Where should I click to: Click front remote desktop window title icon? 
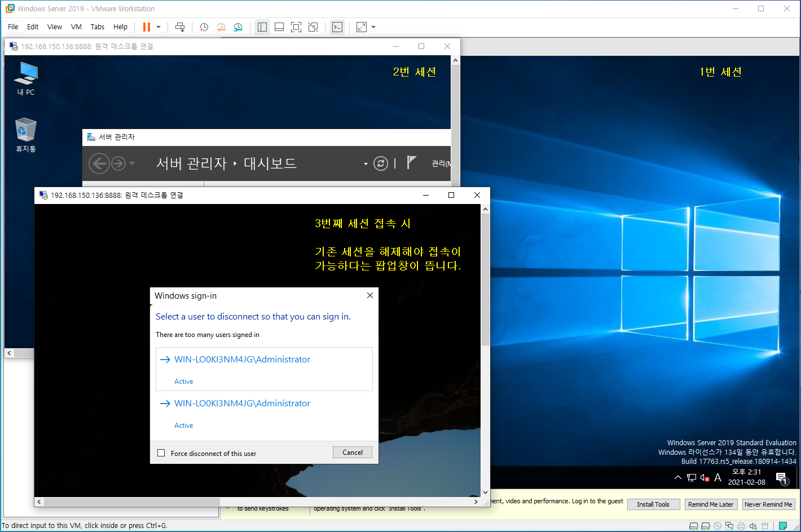tap(43, 195)
